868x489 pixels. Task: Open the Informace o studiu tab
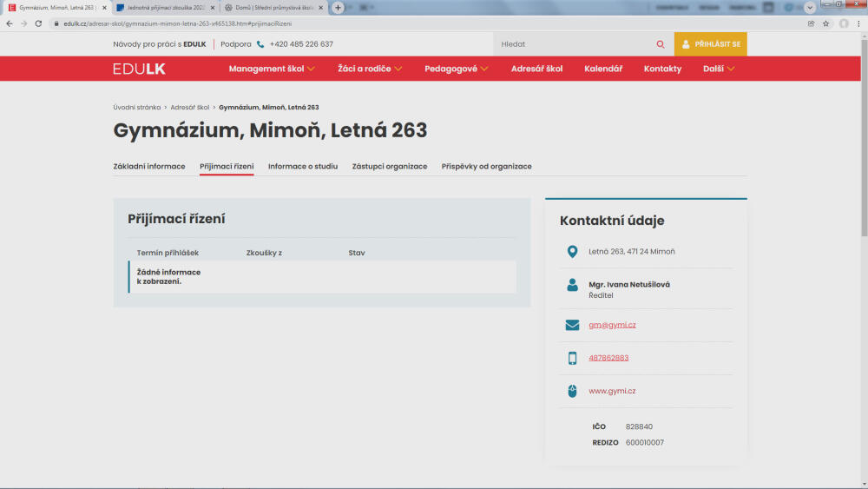[303, 166]
